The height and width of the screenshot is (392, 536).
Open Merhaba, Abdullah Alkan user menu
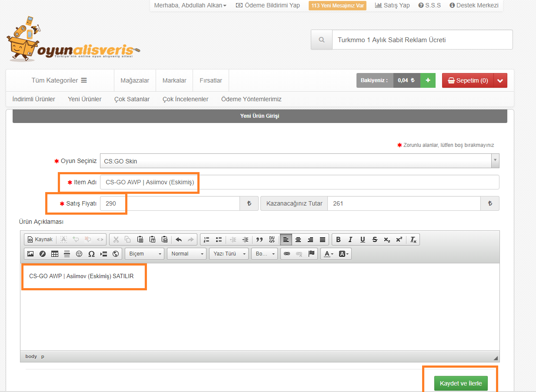click(x=191, y=6)
